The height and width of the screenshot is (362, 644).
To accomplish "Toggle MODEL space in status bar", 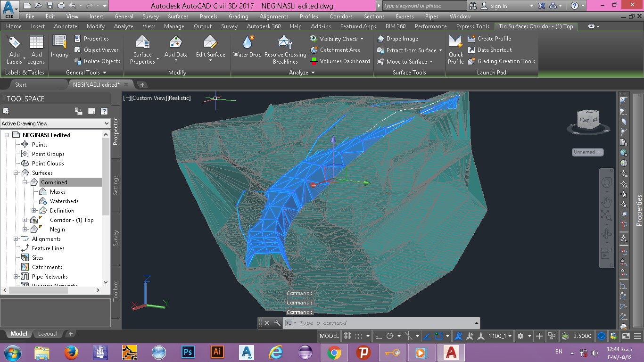I will (329, 336).
